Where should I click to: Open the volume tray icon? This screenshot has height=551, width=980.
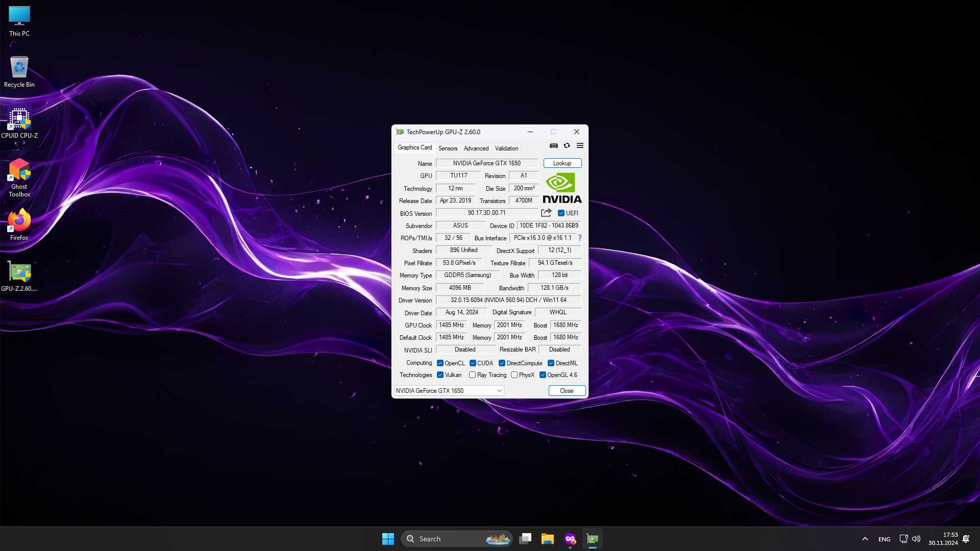coord(916,539)
